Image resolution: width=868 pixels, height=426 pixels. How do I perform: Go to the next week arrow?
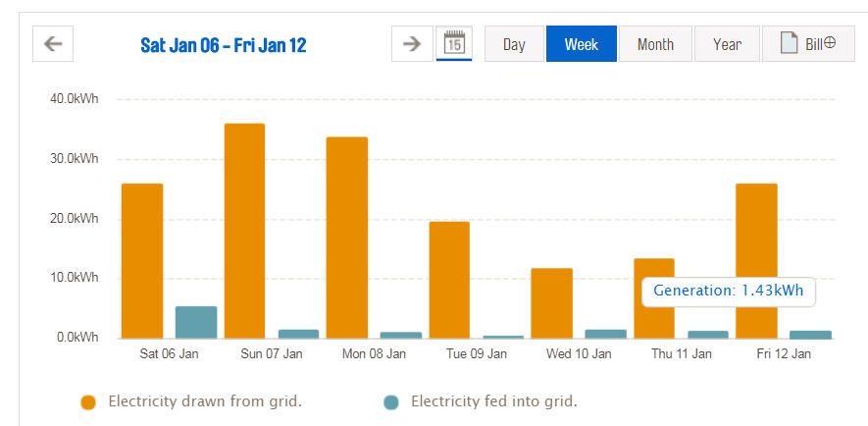point(412,44)
